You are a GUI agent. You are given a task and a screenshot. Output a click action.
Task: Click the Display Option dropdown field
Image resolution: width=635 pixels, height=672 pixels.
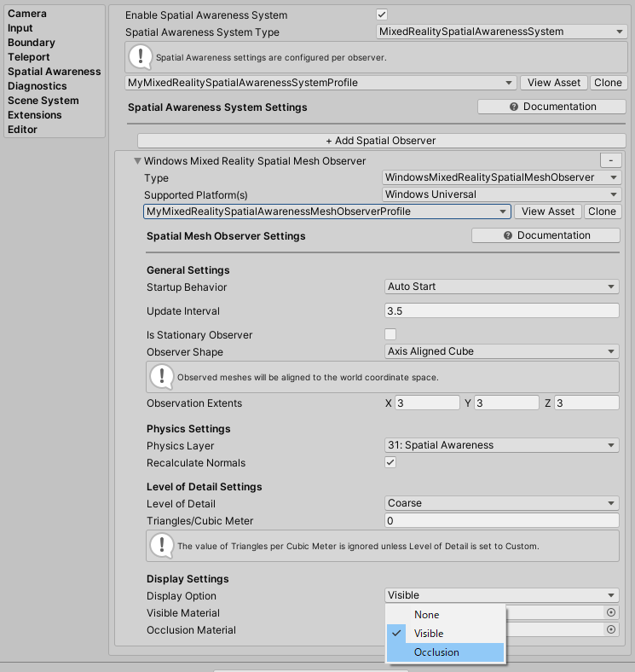tap(502, 595)
